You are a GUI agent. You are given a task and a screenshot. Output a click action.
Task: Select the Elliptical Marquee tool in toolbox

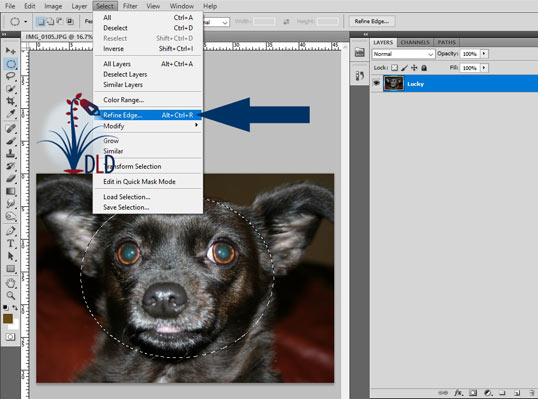pyautogui.click(x=11, y=64)
